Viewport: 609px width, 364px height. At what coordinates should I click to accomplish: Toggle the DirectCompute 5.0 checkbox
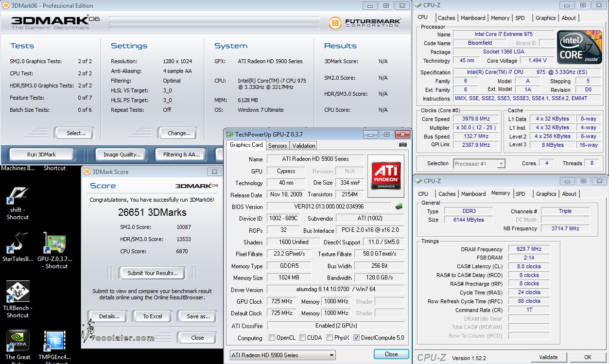pyautogui.click(x=357, y=338)
